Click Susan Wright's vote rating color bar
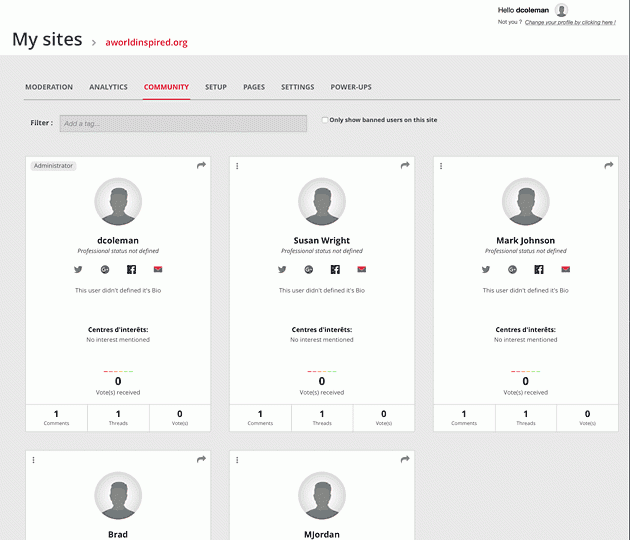The height and width of the screenshot is (540, 630). point(322,371)
